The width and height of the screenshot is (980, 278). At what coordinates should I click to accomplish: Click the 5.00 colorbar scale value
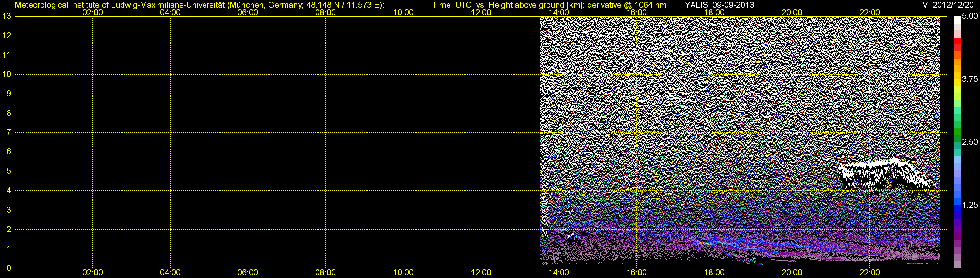point(970,16)
